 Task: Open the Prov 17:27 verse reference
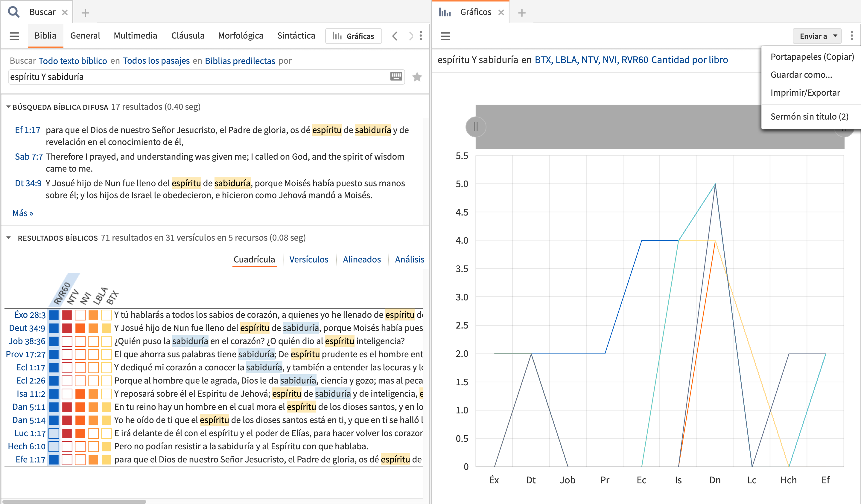click(26, 355)
